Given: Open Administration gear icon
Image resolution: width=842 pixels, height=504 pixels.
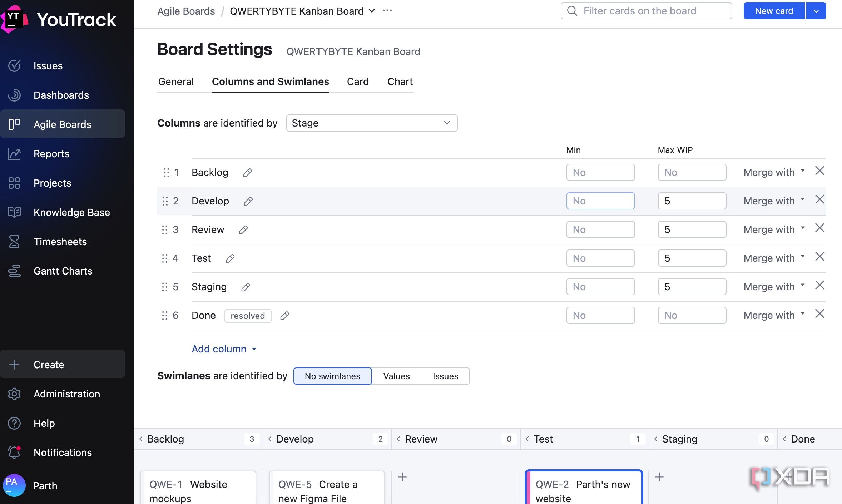Looking at the screenshot, I should click(14, 394).
